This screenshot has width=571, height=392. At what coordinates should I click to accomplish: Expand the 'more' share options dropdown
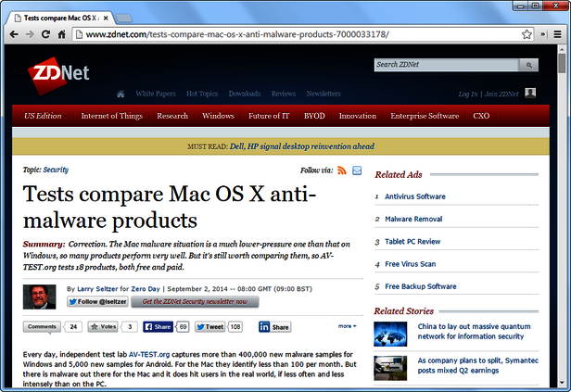pos(346,326)
